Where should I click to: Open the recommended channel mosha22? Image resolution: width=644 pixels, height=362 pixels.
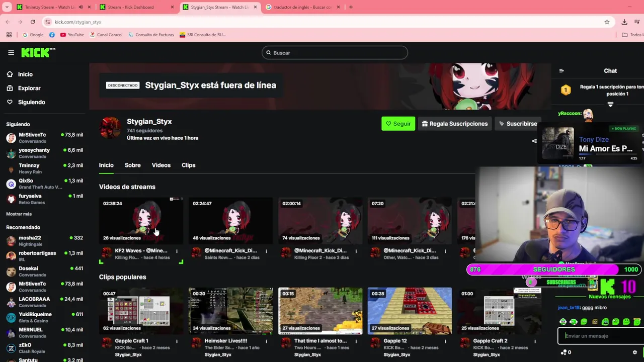(44, 241)
